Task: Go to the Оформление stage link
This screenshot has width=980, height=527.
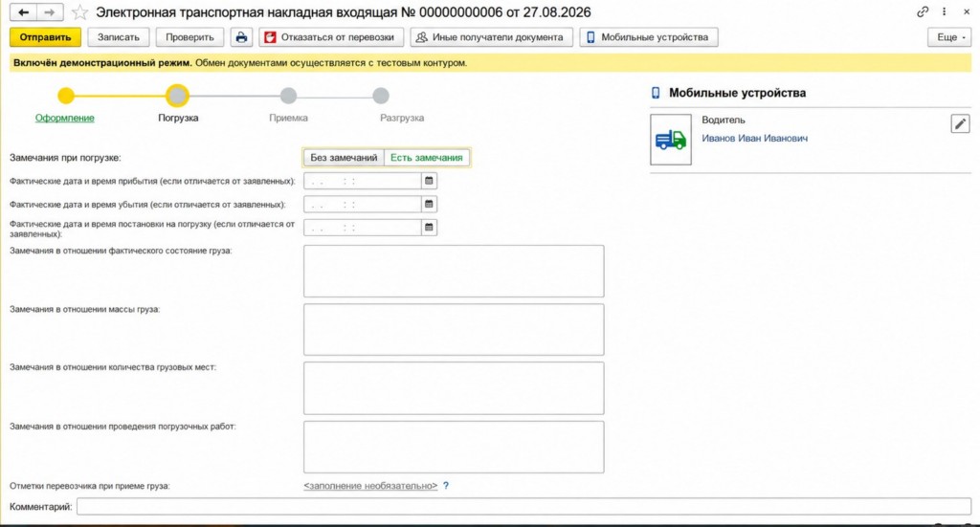Action: click(x=64, y=118)
